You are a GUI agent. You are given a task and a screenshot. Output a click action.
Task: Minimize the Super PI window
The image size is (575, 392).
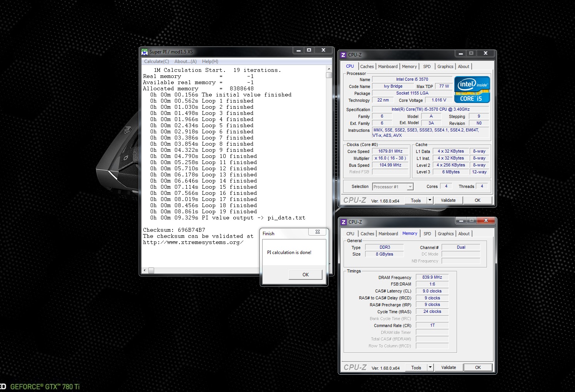coord(298,50)
